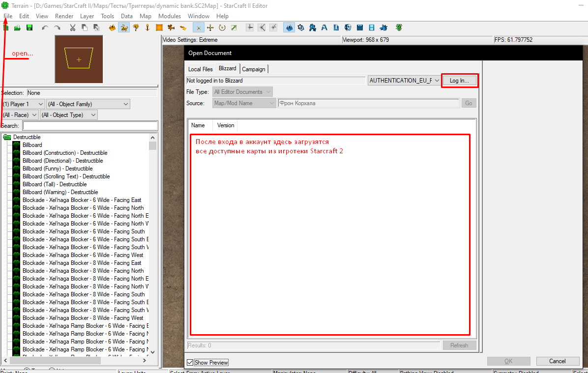
Task: Activate the Move tool cross-arrows icon
Action: pos(210,28)
